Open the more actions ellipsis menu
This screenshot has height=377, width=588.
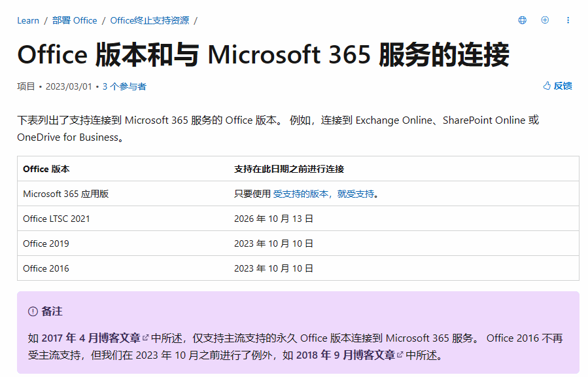[568, 20]
